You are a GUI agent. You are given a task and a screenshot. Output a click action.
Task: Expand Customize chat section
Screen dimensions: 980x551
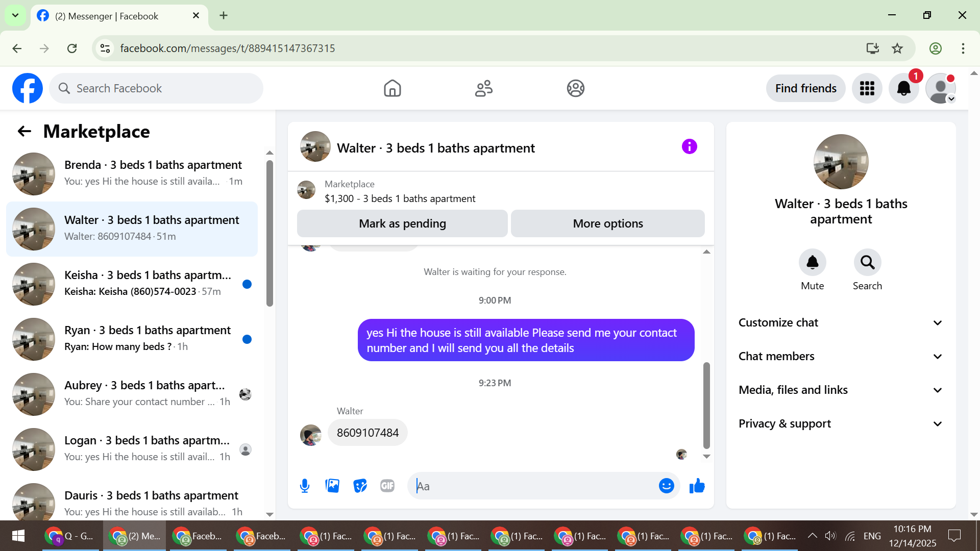(x=841, y=322)
